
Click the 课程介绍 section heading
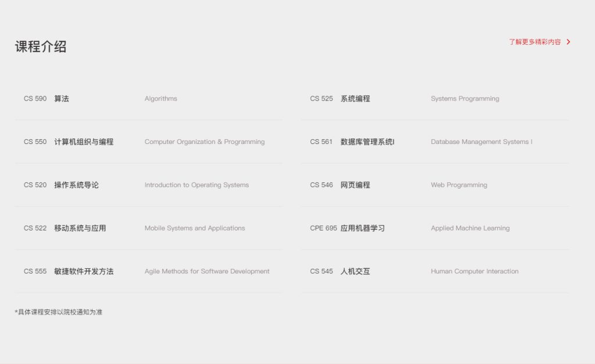click(x=41, y=47)
